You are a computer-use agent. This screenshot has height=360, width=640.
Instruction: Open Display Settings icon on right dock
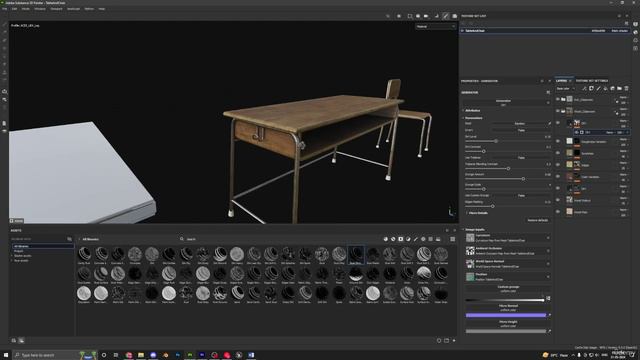tap(636, 24)
